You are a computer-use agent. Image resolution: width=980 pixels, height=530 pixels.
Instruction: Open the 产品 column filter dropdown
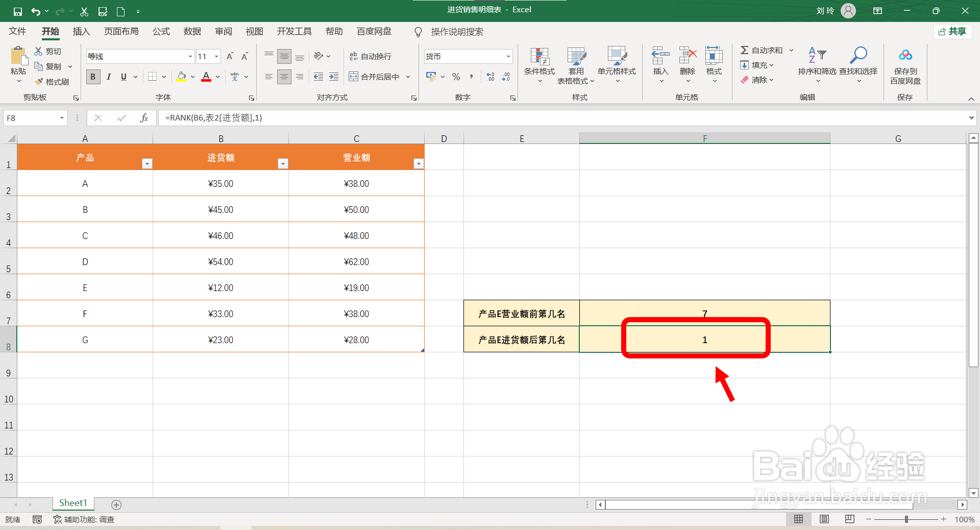(147, 163)
